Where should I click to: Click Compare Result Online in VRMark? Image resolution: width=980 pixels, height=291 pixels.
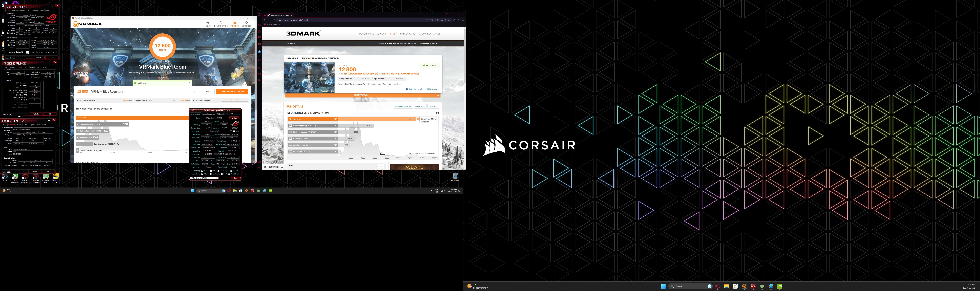tap(232, 91)
